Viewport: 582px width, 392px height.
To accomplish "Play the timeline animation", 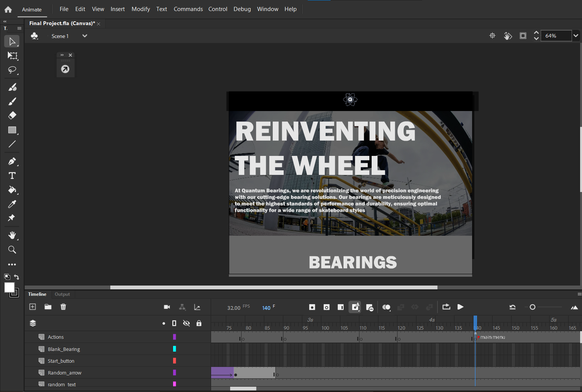I will [460, 307].
